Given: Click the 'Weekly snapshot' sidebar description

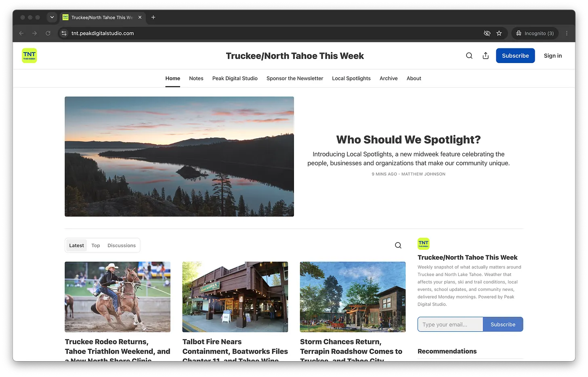Looking at the screenshot, I should [x=469, y=286].
